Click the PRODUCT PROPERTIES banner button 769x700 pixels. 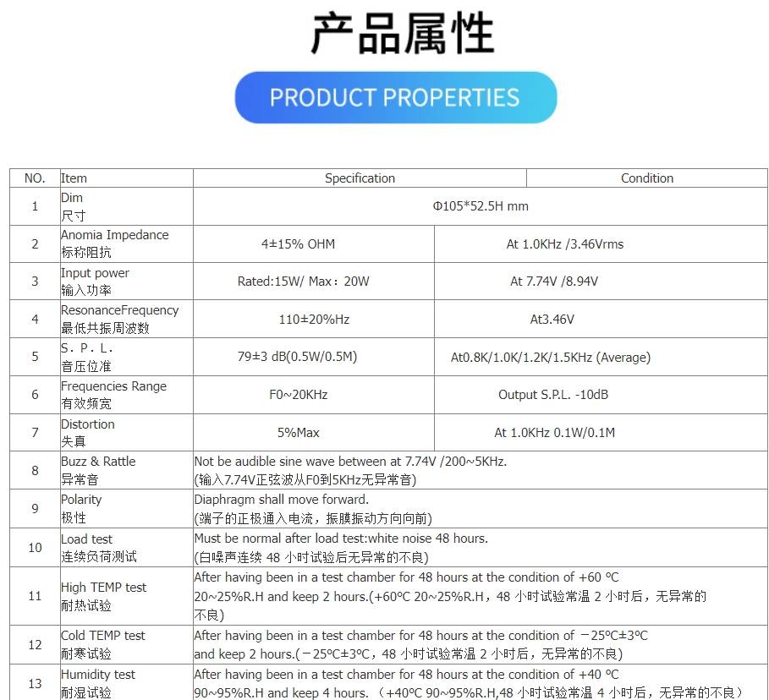coord(395,97)
